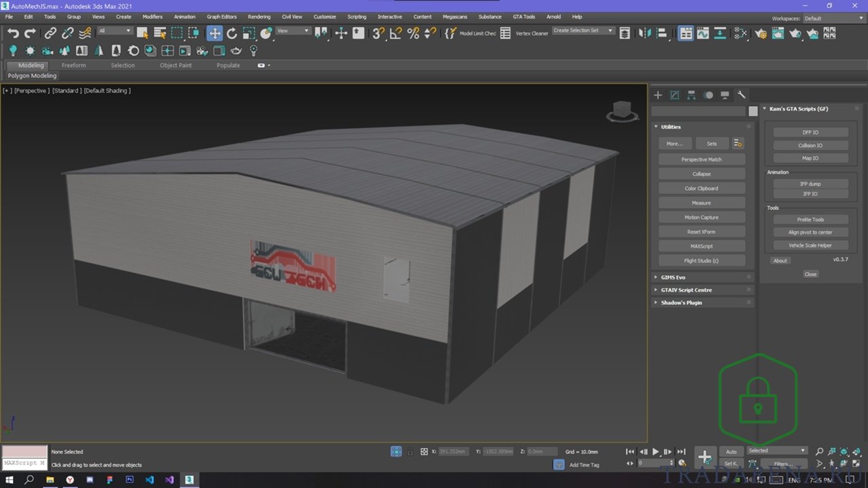Activate the Select and Rotate tool
The height and width of the screenshot is (488, 868).
[x=232, y=33]
